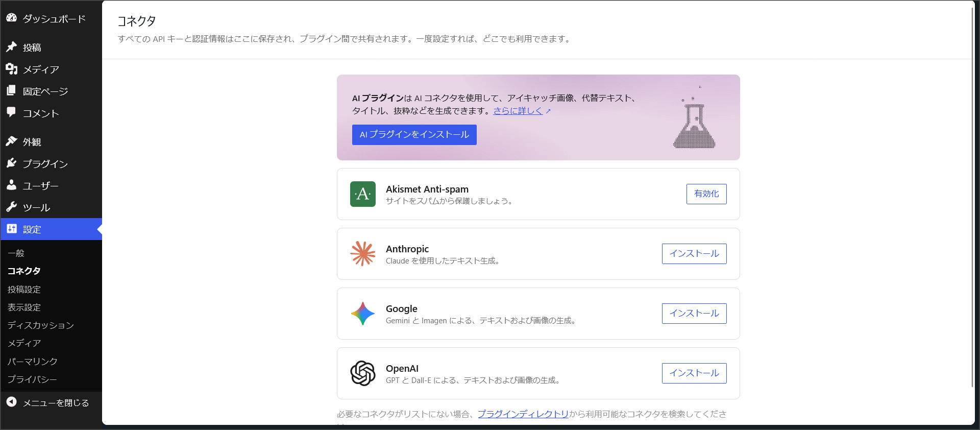Open the 外観 menu
980x430 pixels.
pos(51,142)
